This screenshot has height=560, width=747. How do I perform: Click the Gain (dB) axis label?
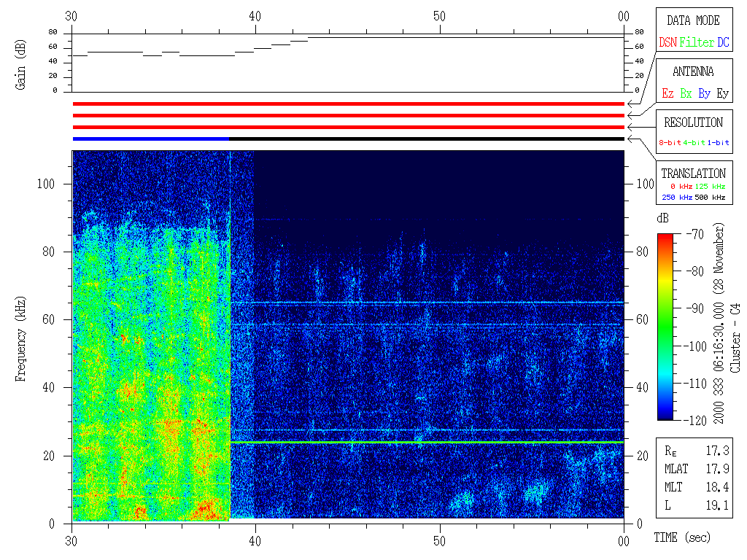20,65
